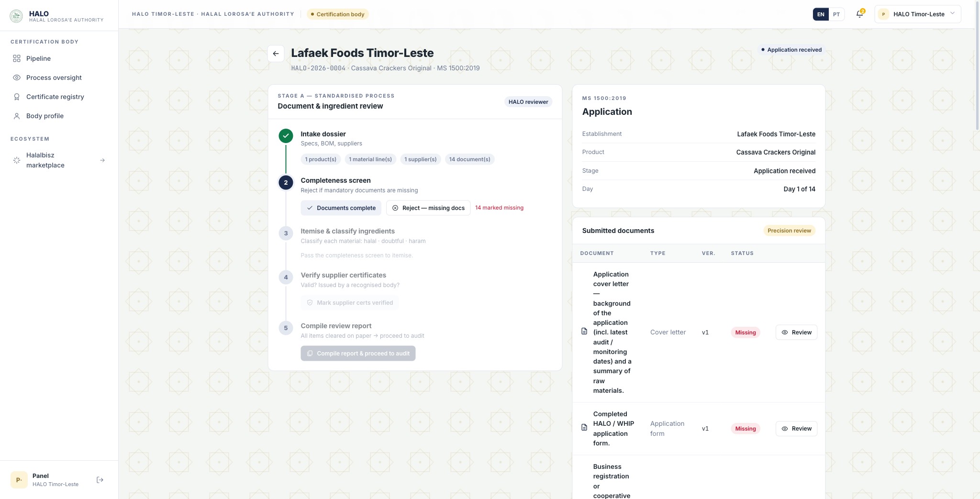The width and height of the screenshot is (980, 499).
Task: Click the VER. column header
Action: [709, 253]
